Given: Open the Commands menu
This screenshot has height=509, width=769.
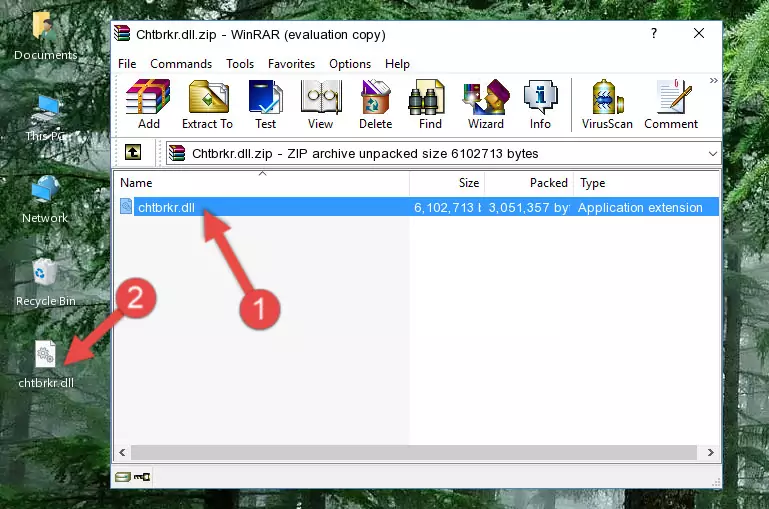Looking at the screenshot, I should tap(181, 64).
